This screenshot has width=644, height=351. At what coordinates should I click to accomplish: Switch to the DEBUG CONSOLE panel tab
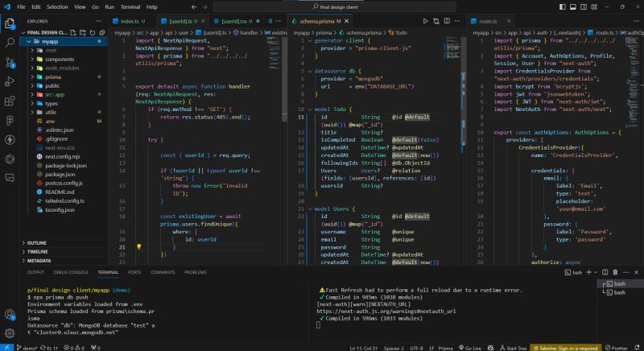pos(72,272)
